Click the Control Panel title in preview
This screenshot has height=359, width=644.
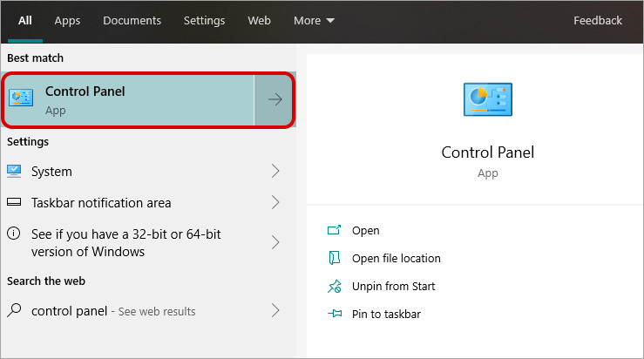coord(488,152)
